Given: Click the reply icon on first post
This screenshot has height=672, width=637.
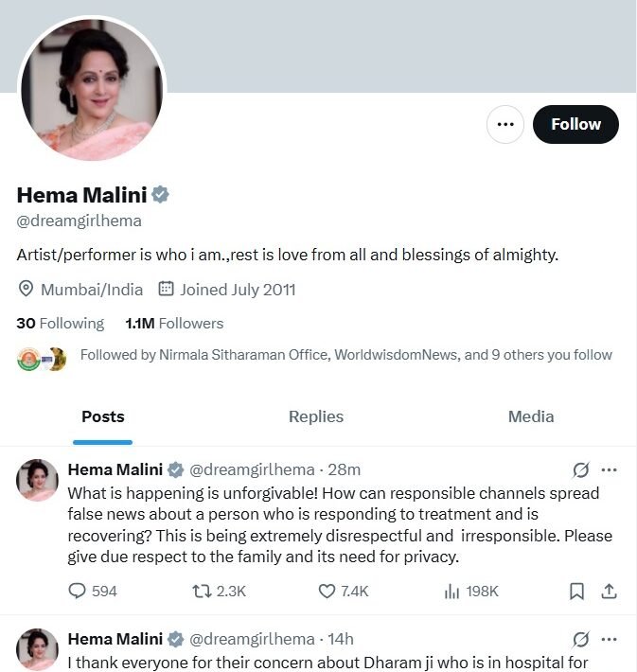Looking at the screenshot, I should [78, 591].
